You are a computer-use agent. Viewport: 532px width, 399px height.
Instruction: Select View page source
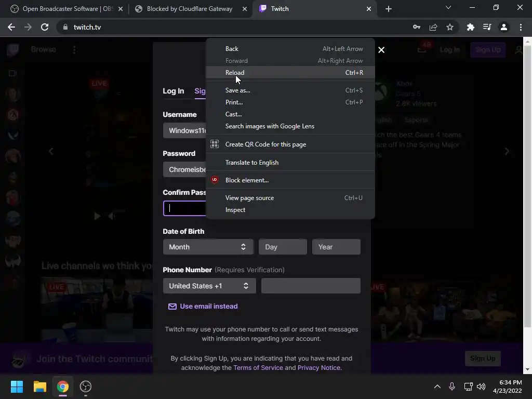(290, 198)
